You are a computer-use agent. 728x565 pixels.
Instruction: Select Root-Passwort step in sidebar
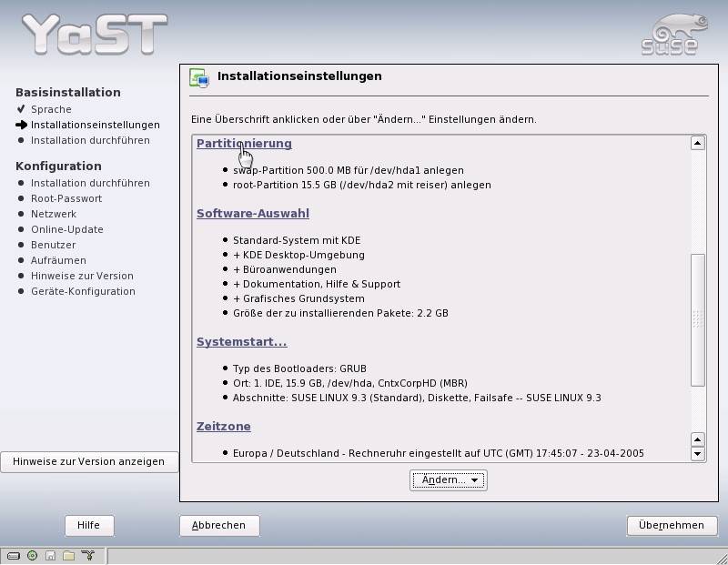click(x=66, y=198)
